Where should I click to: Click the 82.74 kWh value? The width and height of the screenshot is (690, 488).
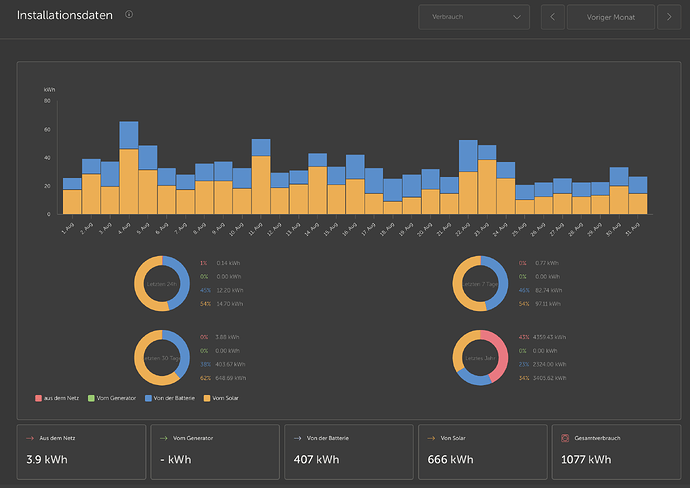549,290
